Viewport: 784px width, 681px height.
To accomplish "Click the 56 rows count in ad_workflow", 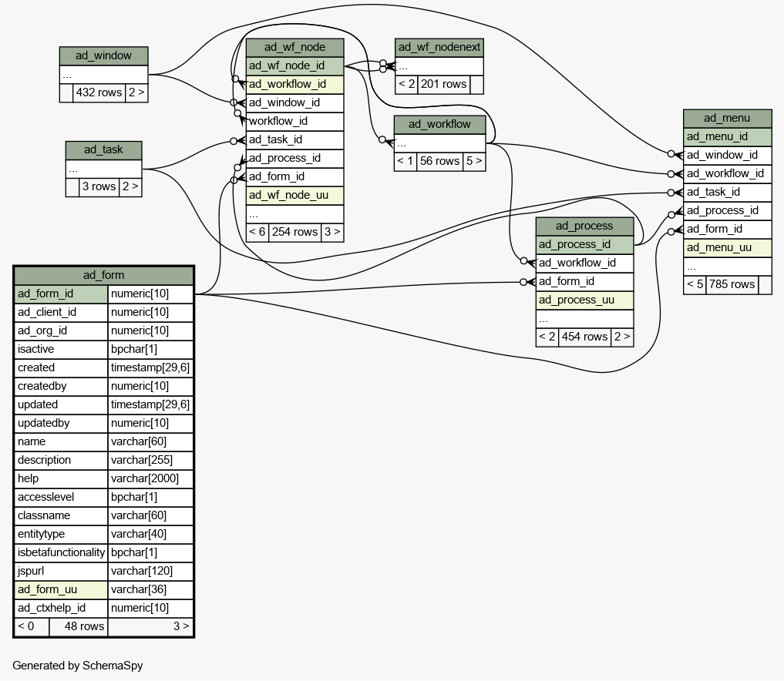I will click(x=439, y=161).
